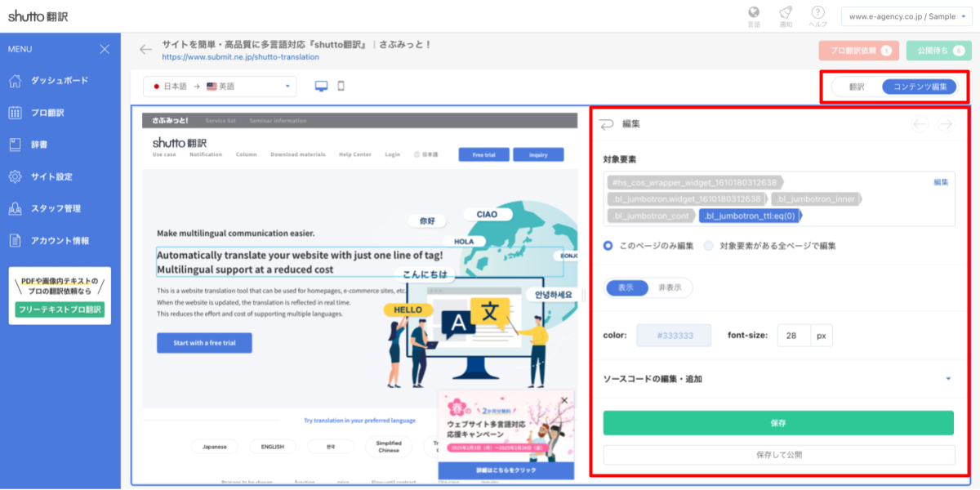Select the このページのみ編集 radio button
The width and height of the screenshot is (980, 490).
608,245
